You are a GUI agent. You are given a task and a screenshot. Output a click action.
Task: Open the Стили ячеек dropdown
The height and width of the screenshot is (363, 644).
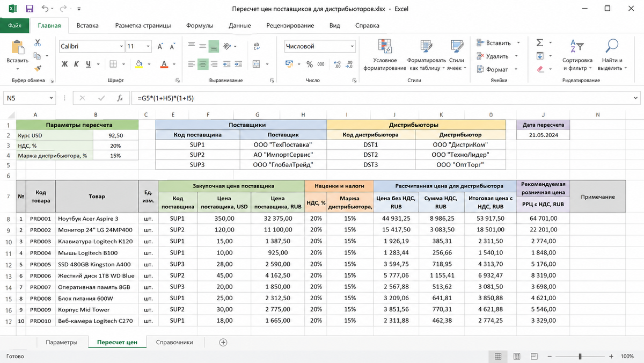457,55
